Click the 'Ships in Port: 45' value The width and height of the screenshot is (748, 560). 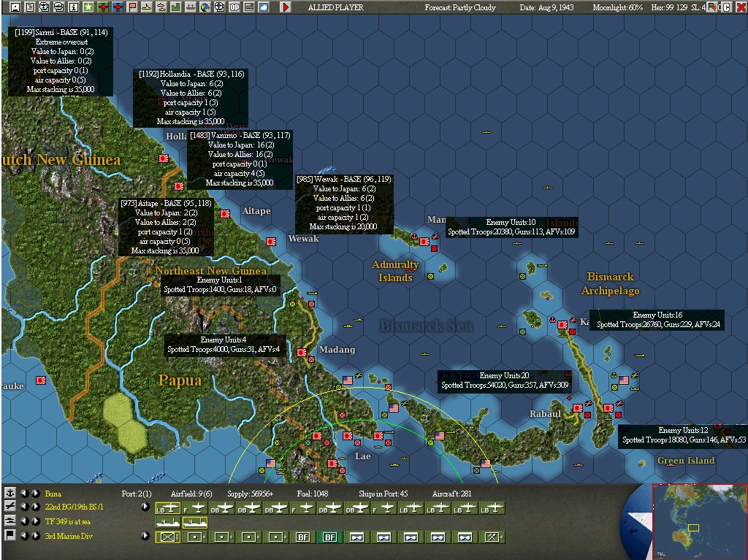(x=383, y=494)
